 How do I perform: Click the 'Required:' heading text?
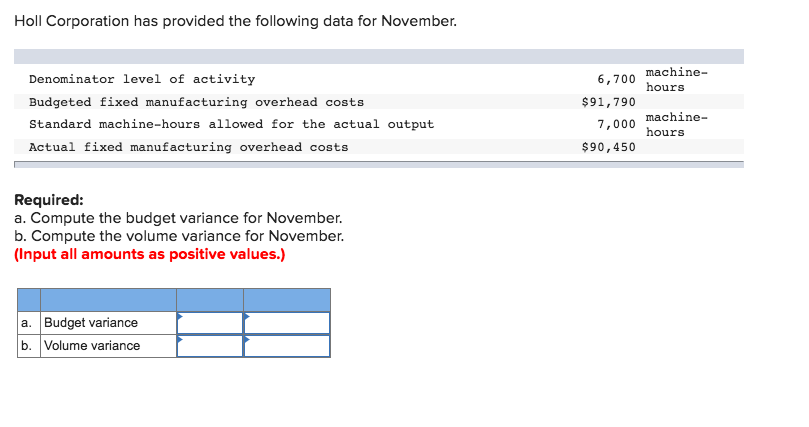[48, 200]
